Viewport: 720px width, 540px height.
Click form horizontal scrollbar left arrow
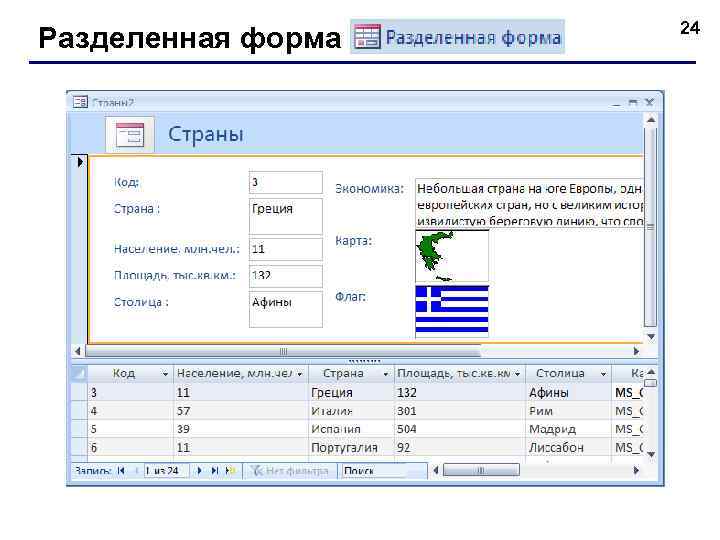point(78,351)
